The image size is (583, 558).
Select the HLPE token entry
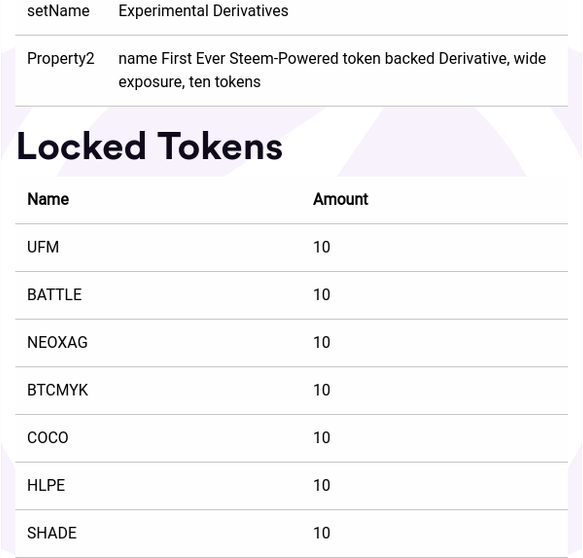(292, 486)
